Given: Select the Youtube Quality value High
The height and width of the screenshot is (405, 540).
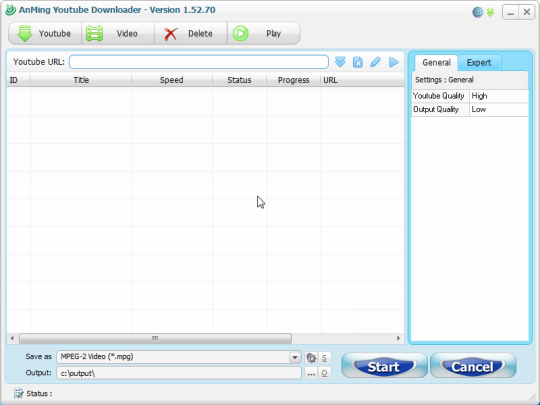Looking at the screenshot, I should [499, 96].
